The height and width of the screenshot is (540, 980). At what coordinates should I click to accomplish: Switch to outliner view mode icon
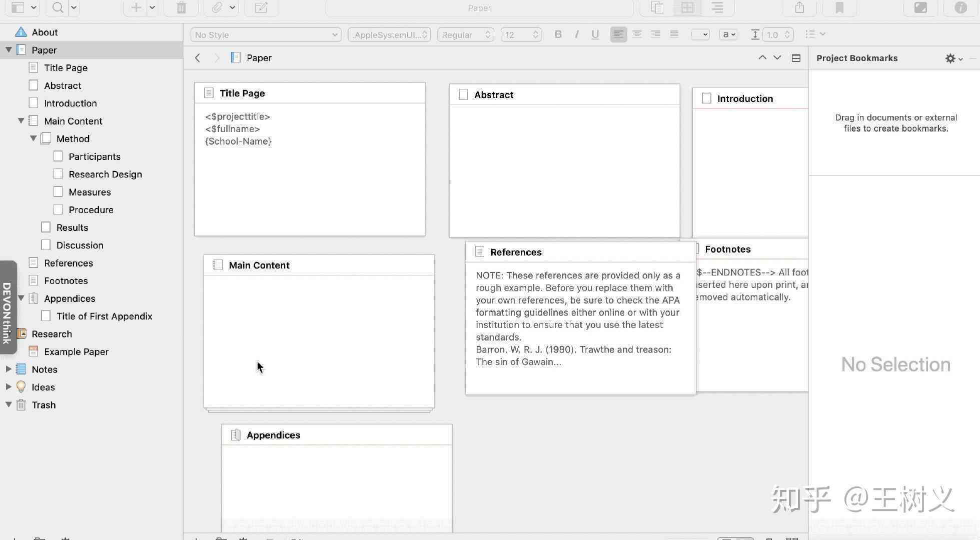point(717,7)
